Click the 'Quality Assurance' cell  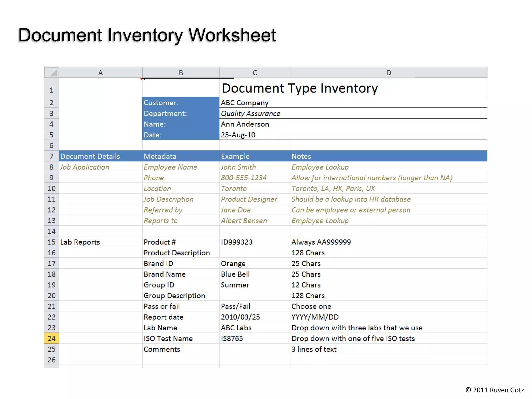[353, 113]
